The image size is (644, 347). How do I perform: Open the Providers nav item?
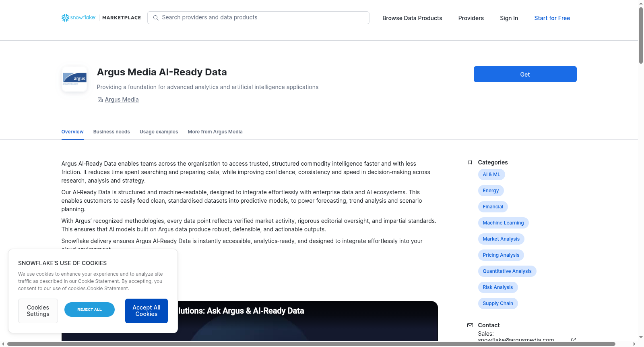coord(471,18)
